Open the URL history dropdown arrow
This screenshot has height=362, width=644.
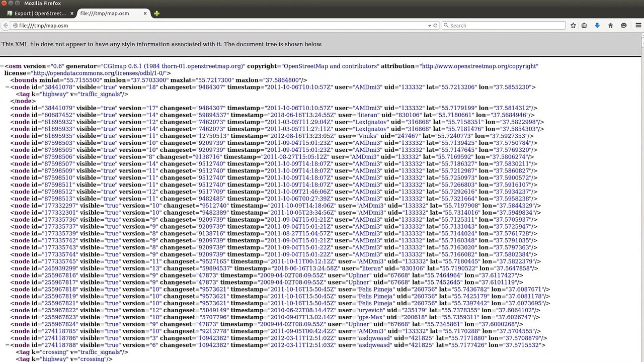tap(430, 26)
